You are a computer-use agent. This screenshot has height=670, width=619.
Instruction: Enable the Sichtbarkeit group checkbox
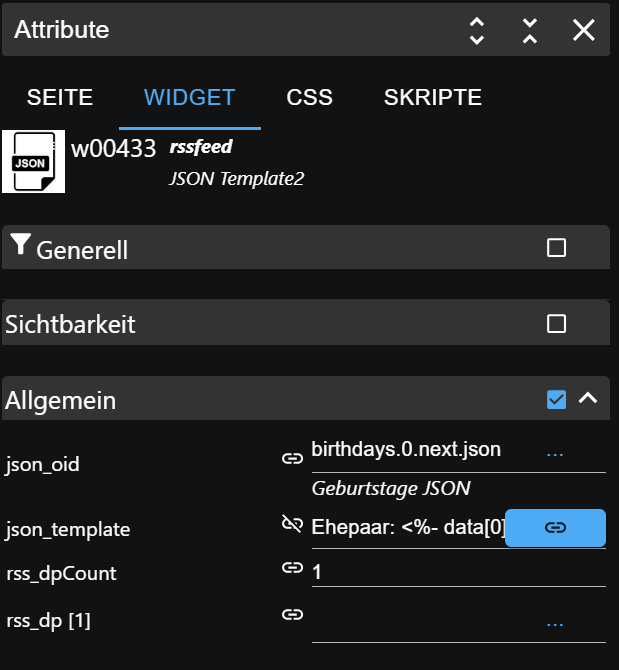pyautogui.click(x=557, y=324)
